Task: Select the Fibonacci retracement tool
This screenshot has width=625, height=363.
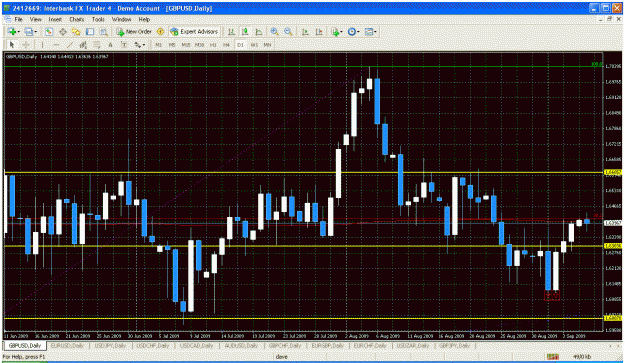Action: (x=97, y=45)
